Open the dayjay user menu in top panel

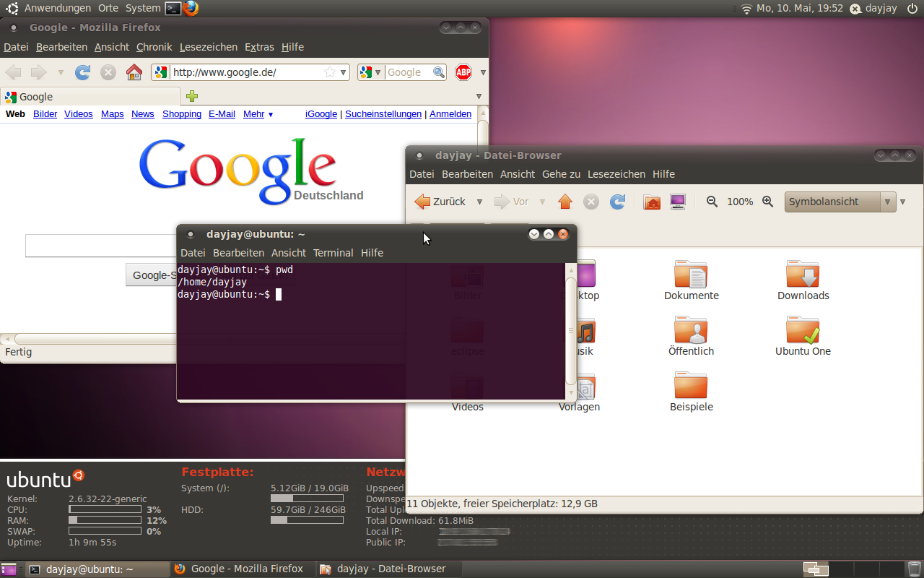873,9
